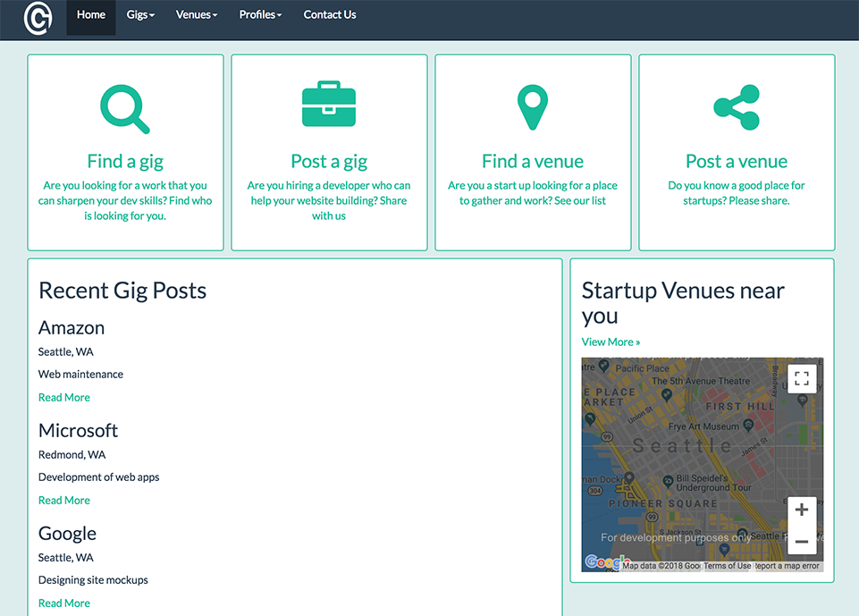The width and height of the screenshot is (859, 616).
Task: Open Read More for Microsoft gig
Action: [x=64, y=501]
